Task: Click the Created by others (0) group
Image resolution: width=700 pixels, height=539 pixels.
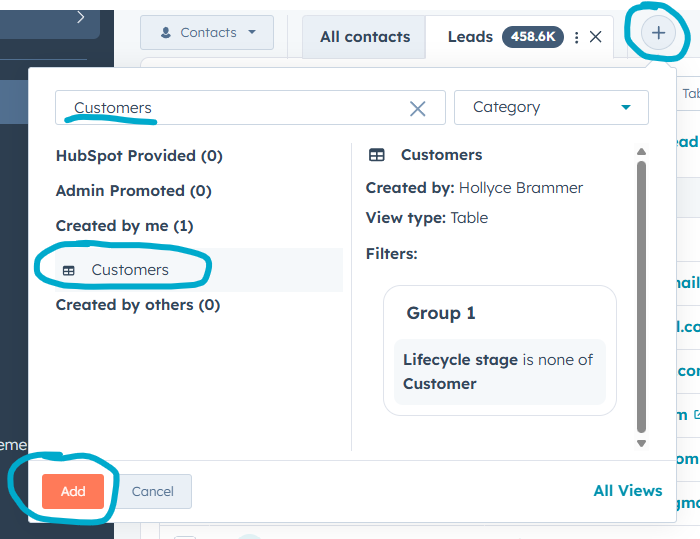Action: [x=138, y=305]
